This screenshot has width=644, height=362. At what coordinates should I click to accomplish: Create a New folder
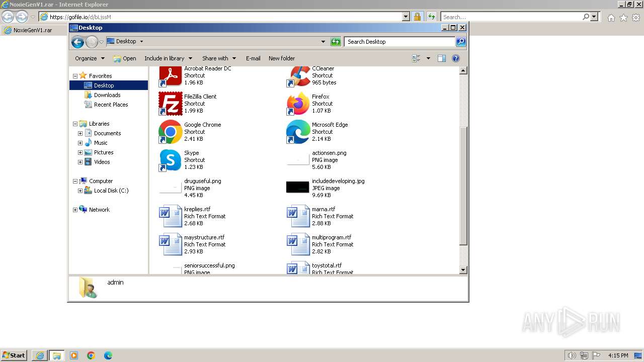point(282,58)
